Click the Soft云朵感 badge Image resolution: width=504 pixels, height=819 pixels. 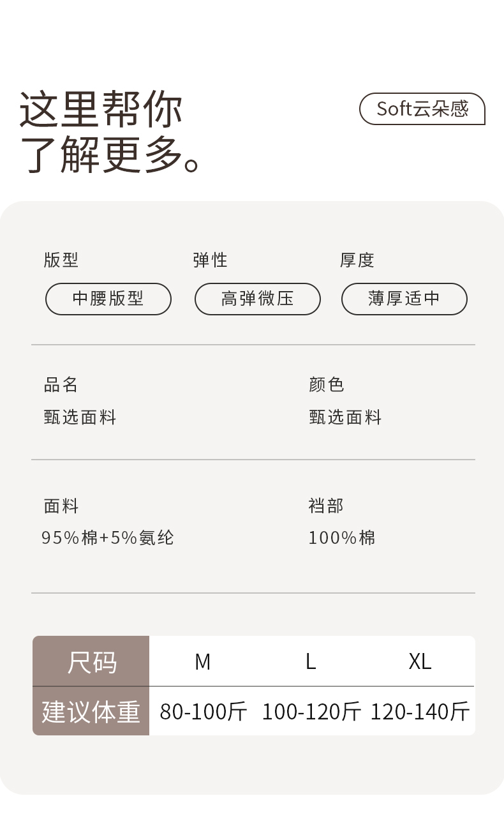(422, 109)
